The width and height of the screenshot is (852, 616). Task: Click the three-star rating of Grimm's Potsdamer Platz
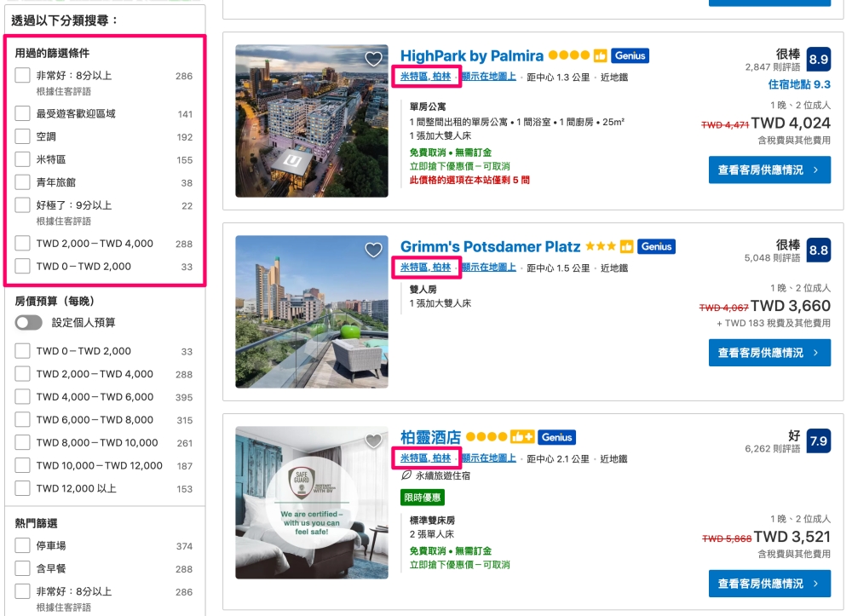601,246
